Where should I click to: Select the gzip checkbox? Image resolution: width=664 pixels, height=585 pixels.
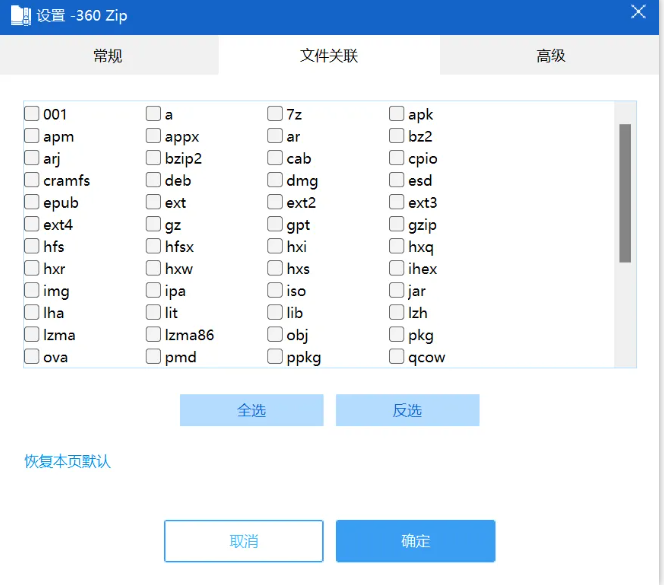click(396, 224)
